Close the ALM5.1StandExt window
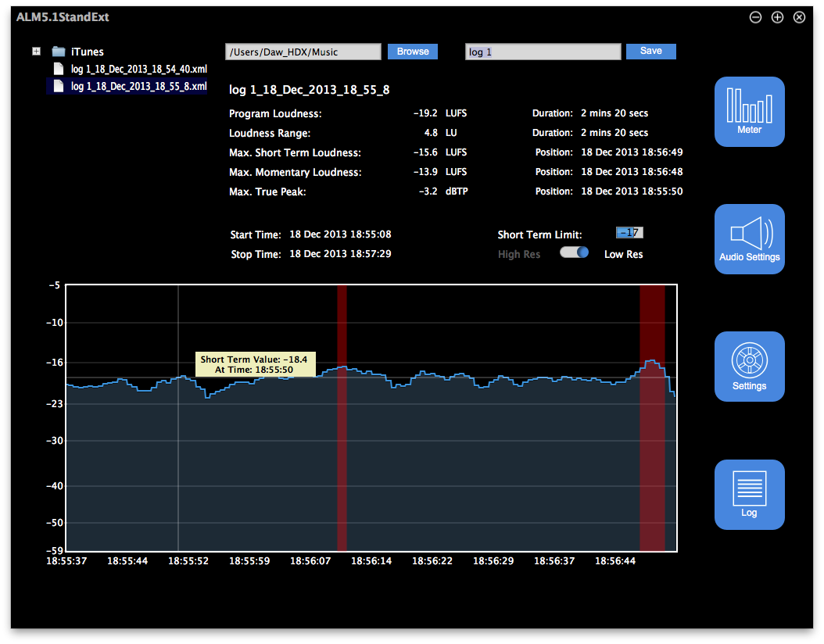This screenshot has height=644, width=824. (x=799, y=17)
